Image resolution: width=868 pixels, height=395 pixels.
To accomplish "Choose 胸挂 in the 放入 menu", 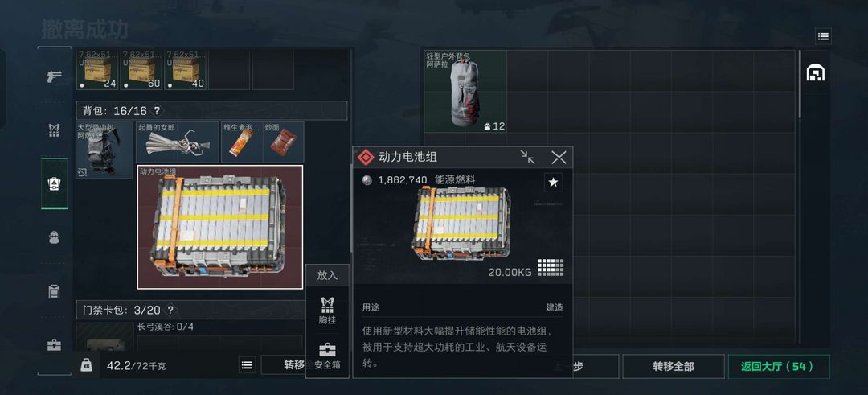I will (x=327, y=311).
